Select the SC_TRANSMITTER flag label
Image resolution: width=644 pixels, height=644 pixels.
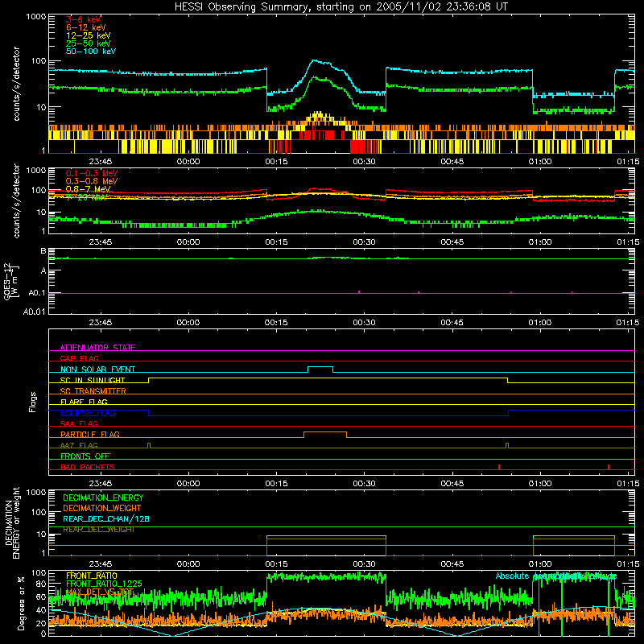[93, 390]
